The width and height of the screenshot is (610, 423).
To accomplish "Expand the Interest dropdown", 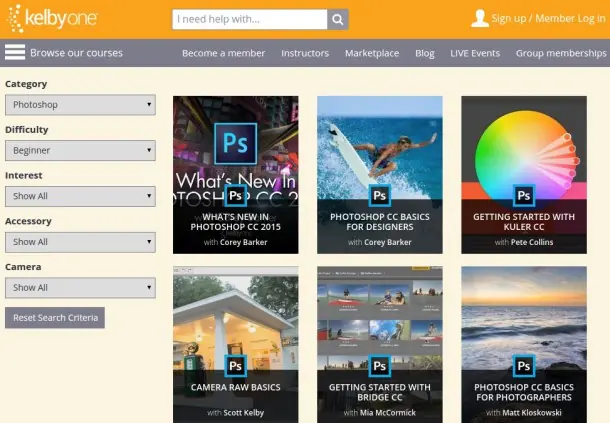I will [80, 196].
